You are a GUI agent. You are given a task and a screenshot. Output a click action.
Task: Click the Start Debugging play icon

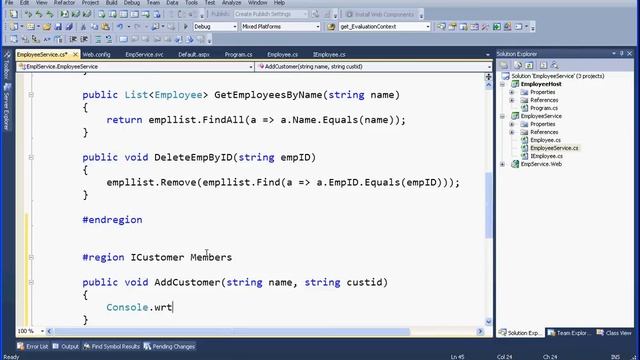186,27
